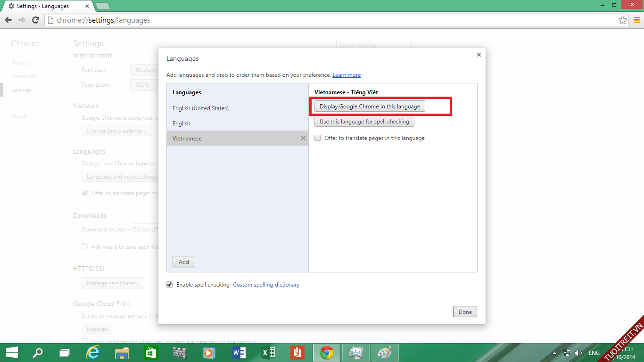Select English (United States) in language list
Image resolution: width=644 pixels, height=362 pixels.
pyautogui.click(x=200, y=108)
